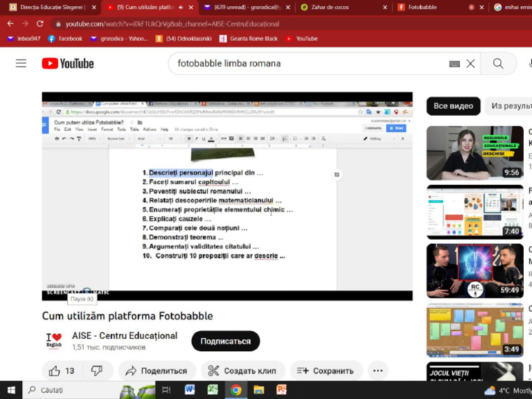
Task: Click the YouTube logo to go home
Action: pyautogui.click(x=68, y=64)
